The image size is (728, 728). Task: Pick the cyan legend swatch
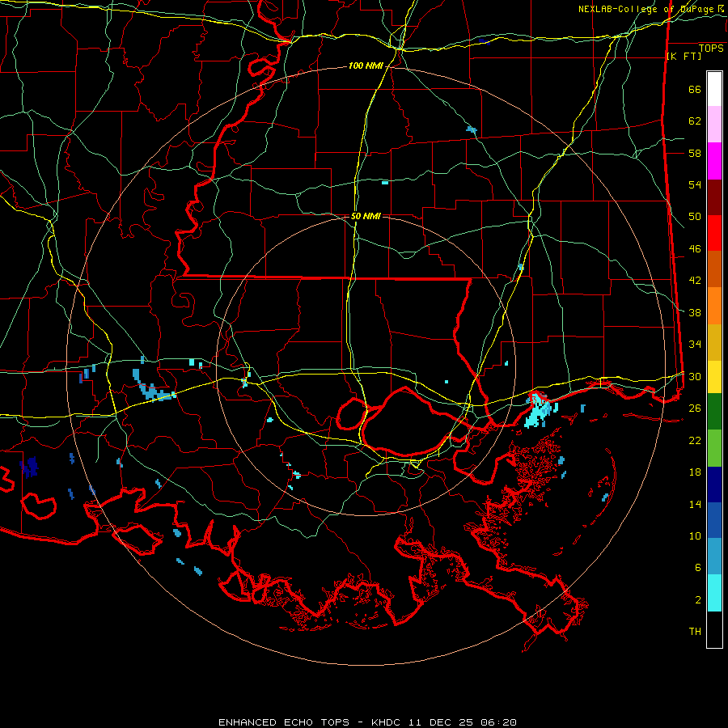pyautogui.click(x=714, y=593)
